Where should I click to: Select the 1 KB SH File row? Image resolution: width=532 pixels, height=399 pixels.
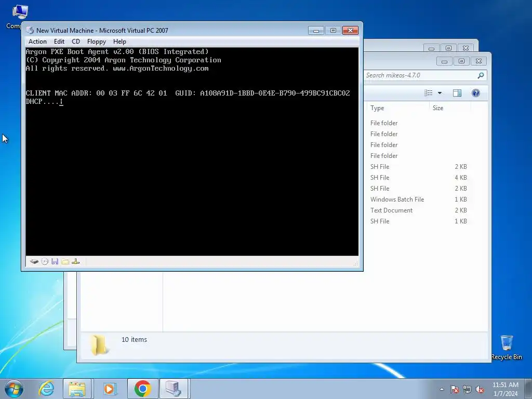(x=419, y=221)
